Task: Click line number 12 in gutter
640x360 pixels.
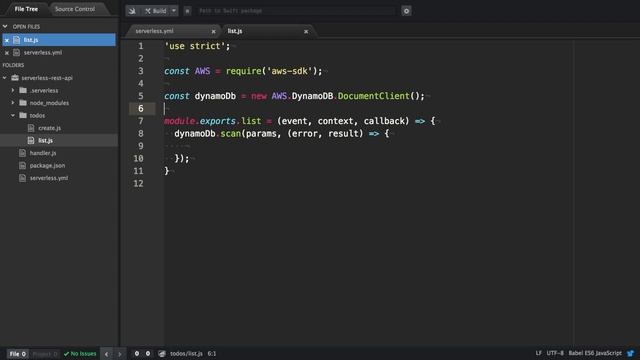Action: click(x=138, y=184)
